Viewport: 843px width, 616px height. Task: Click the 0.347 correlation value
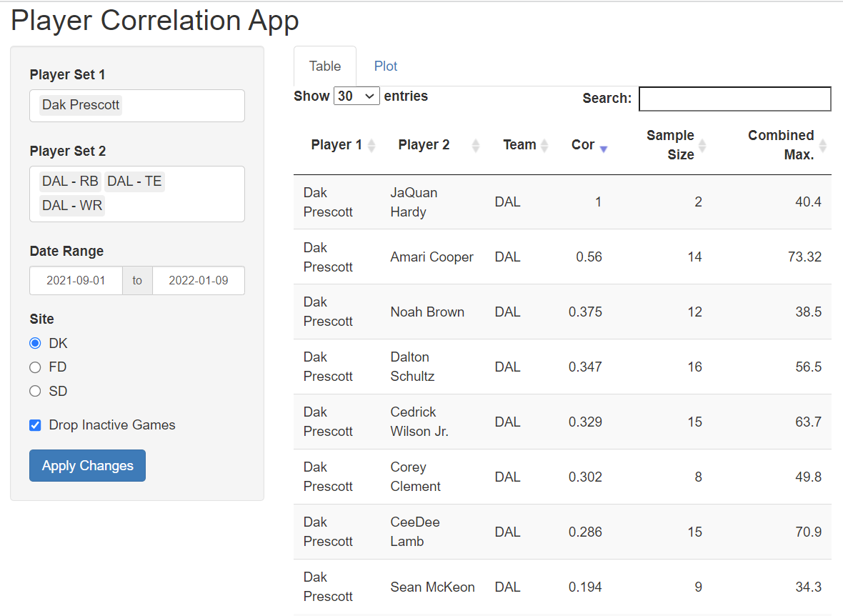click(585, 367)
